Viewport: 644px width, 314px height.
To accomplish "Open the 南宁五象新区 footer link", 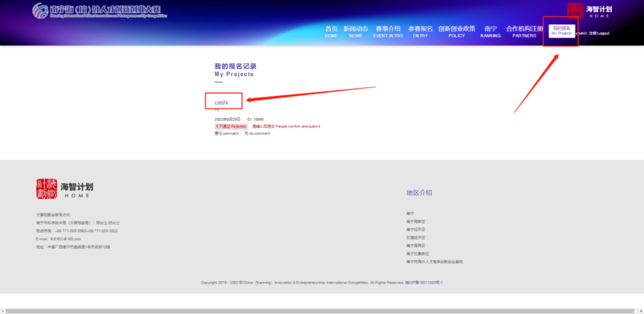I will click(x=417, y=254).
